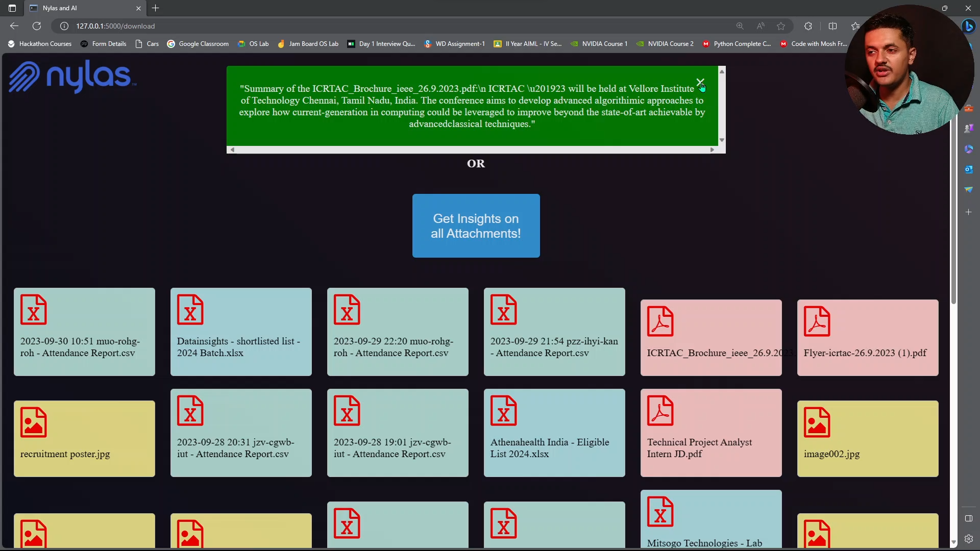Viewport: 980px width, 551px height.
Task: Dismiss the green summary message
Action: (x=700, y=82)
